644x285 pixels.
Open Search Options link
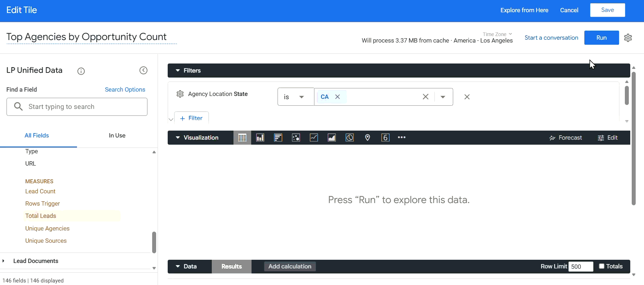pos(125,90)
